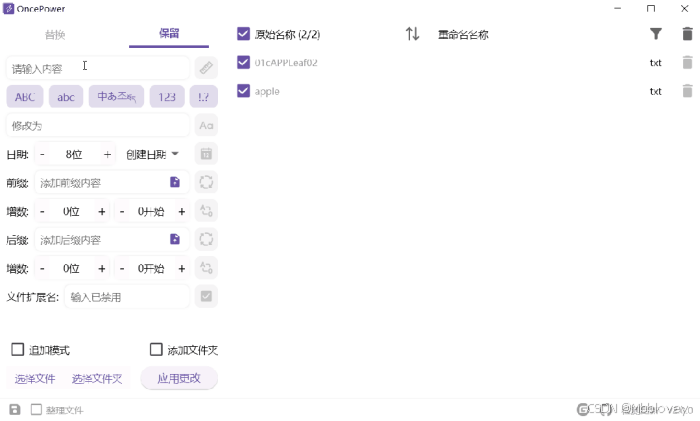Click the sort arrows icon in header
This screenshot has width=700, height=421.
412,34
